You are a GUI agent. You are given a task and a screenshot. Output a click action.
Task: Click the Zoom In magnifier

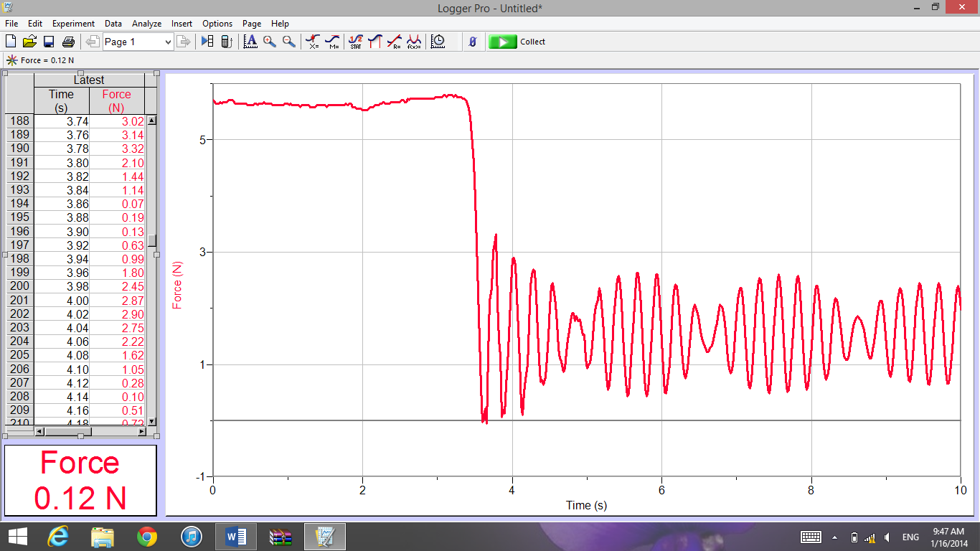(x=270, y=42)
